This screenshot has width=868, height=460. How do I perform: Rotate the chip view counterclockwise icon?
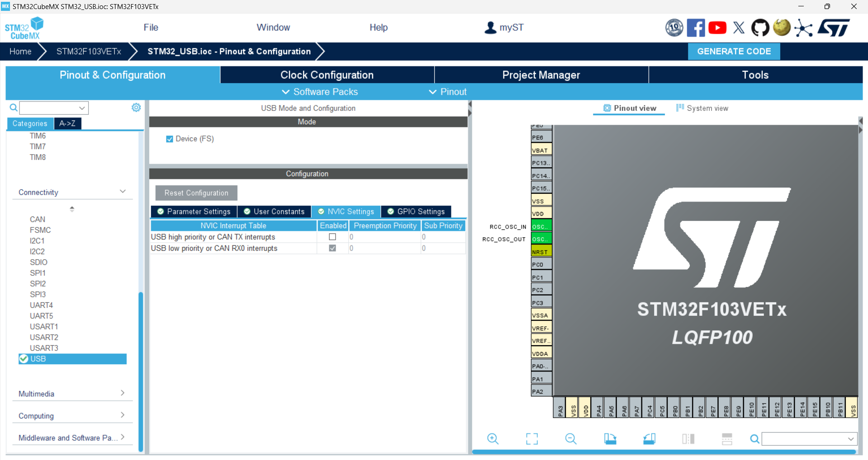pos(650,438)
